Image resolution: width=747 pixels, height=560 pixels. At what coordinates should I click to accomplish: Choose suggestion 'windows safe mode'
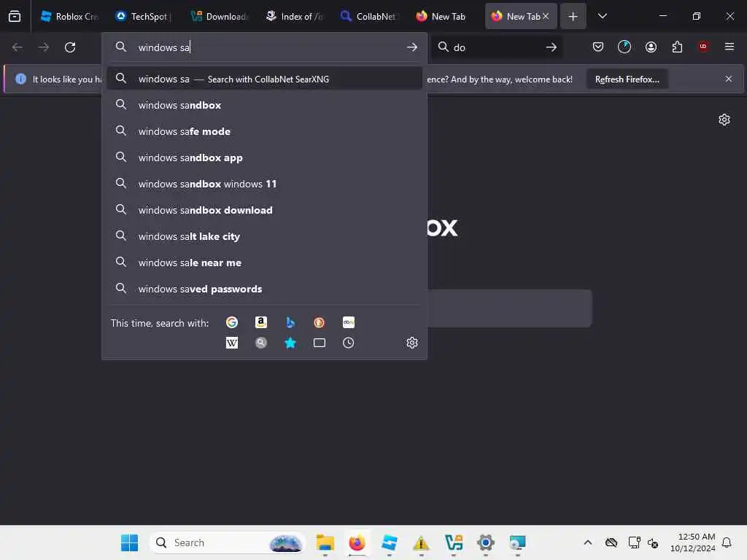[x=264, y=131]
